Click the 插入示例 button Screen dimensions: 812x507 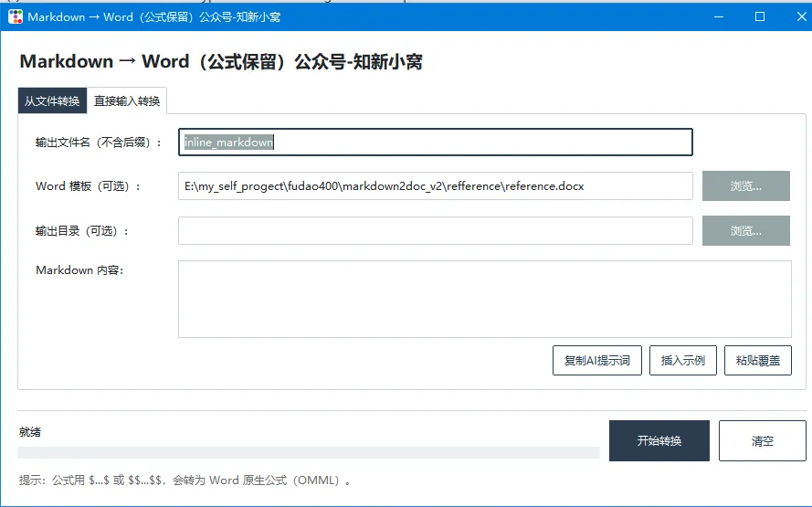click(x=683, y=361)
